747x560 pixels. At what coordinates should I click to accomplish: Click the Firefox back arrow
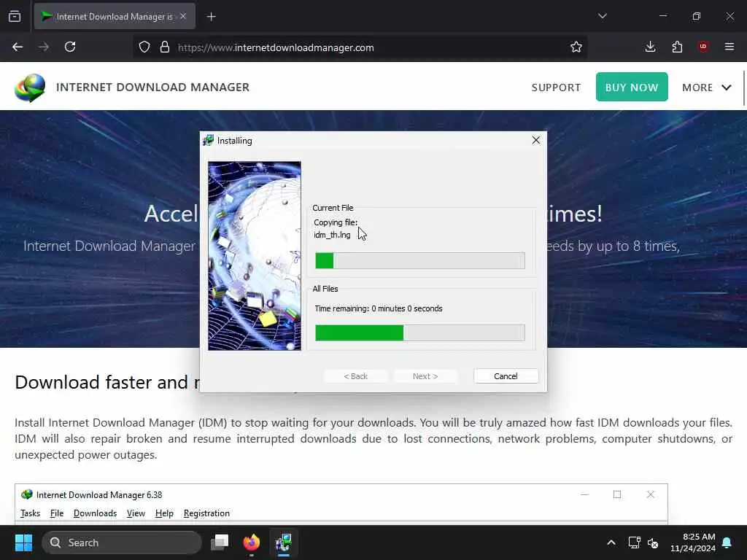18,47
